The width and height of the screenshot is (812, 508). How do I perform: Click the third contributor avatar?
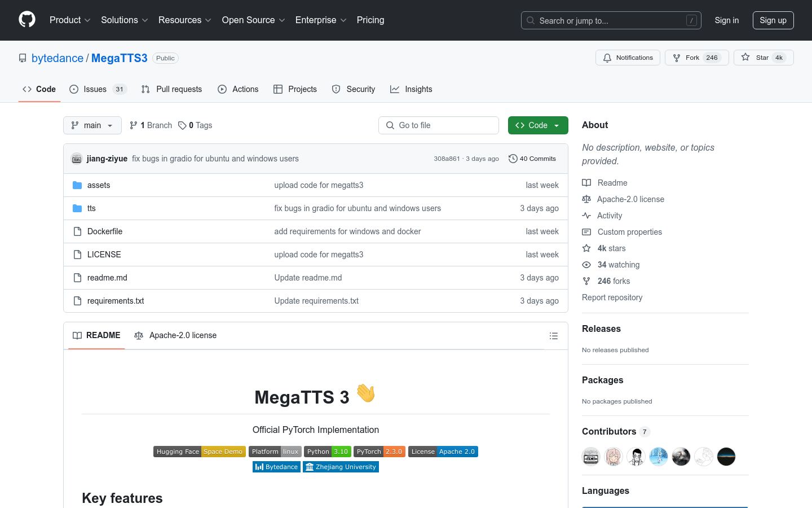click(636, 456)
